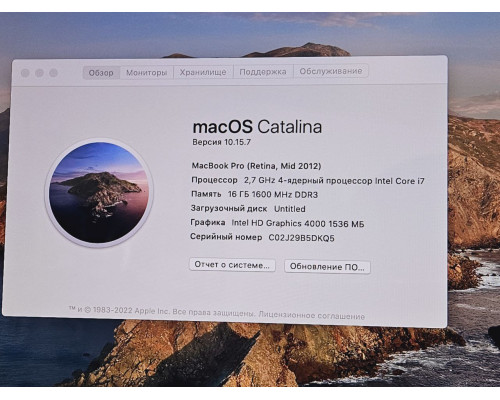This screenshot has height=400, width=500.
Task: Click the Загрузочный диск label
Action: pos(229,209)
